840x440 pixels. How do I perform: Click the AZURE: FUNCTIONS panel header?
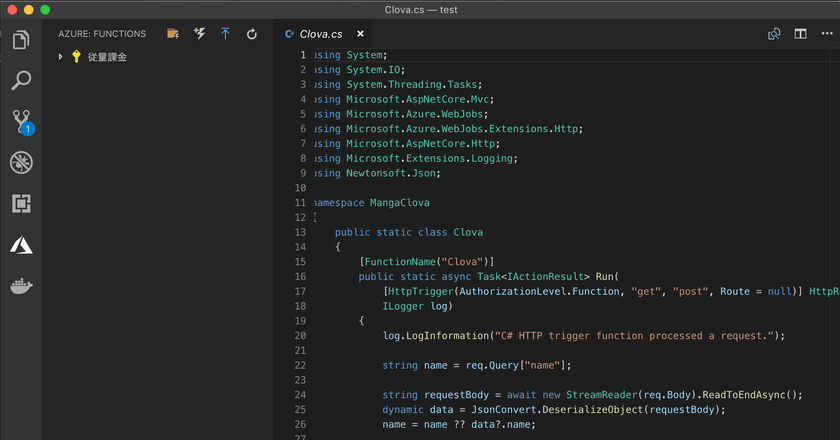point(102,34)
